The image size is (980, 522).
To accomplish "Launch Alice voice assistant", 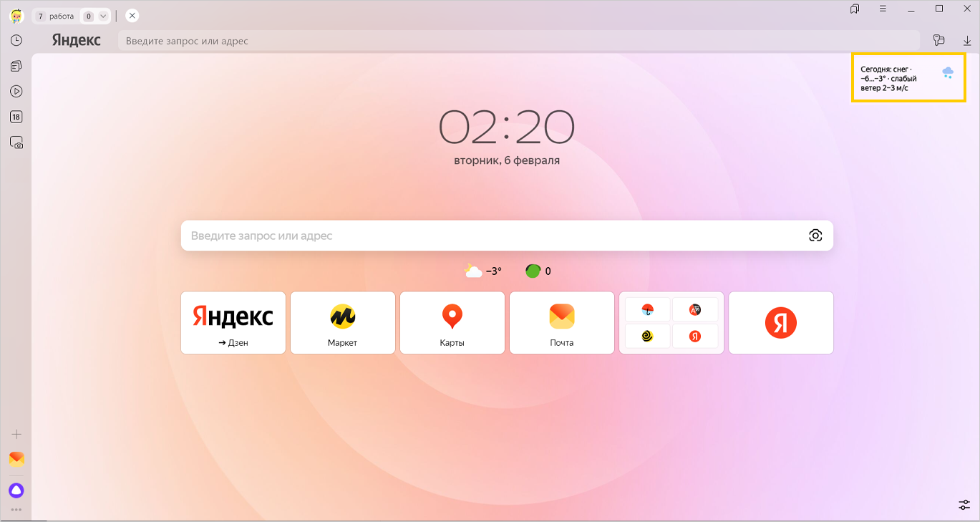I will click(16, 490).
